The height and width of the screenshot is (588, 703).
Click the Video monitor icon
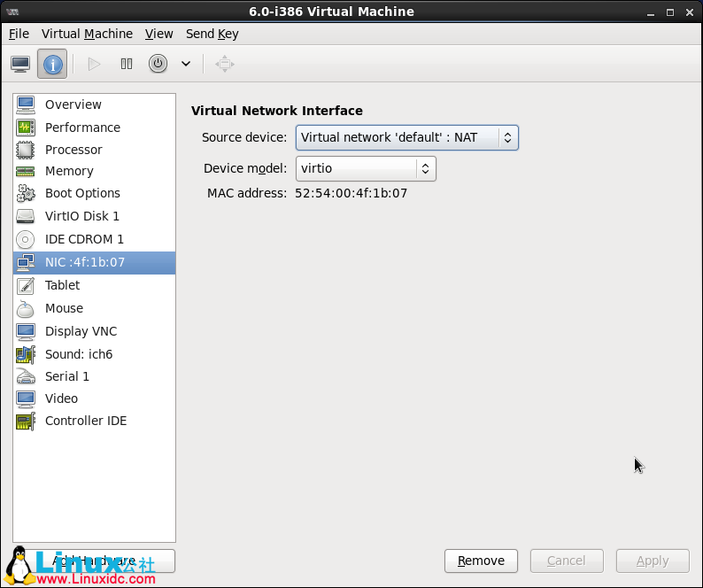pyautogui.click(x=26, y=398)
